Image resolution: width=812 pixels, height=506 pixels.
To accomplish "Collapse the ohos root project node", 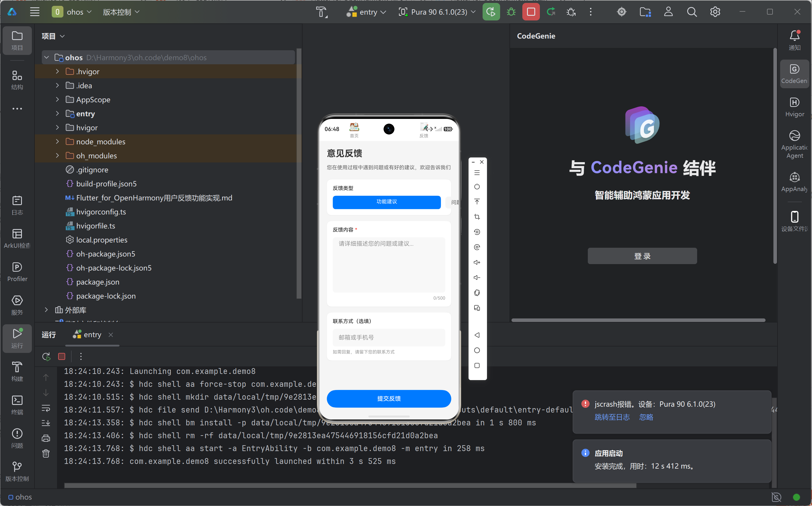I will 46,58.
